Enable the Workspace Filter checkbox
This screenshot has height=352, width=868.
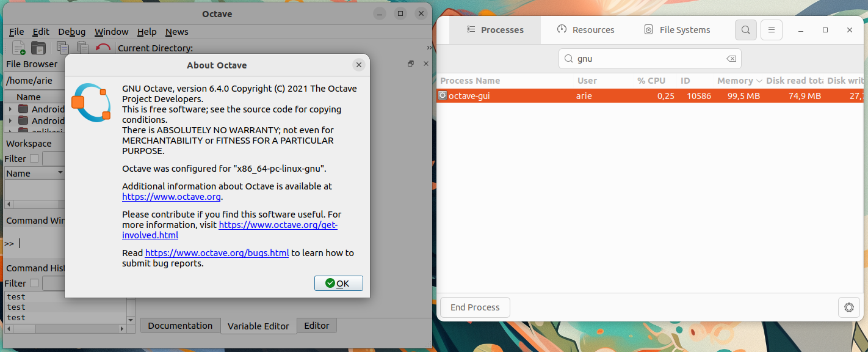coord(34,158)
